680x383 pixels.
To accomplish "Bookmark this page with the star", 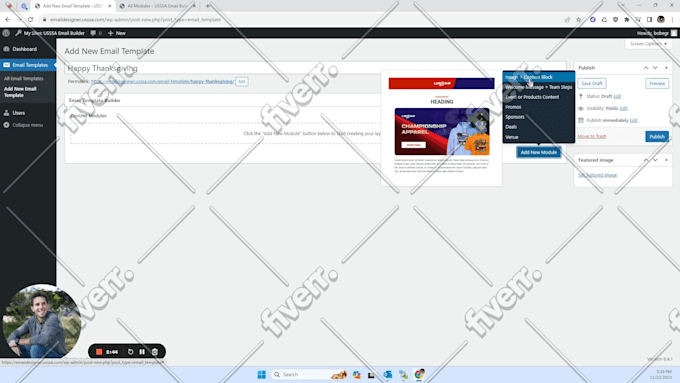I will click(x=579, y=20).
